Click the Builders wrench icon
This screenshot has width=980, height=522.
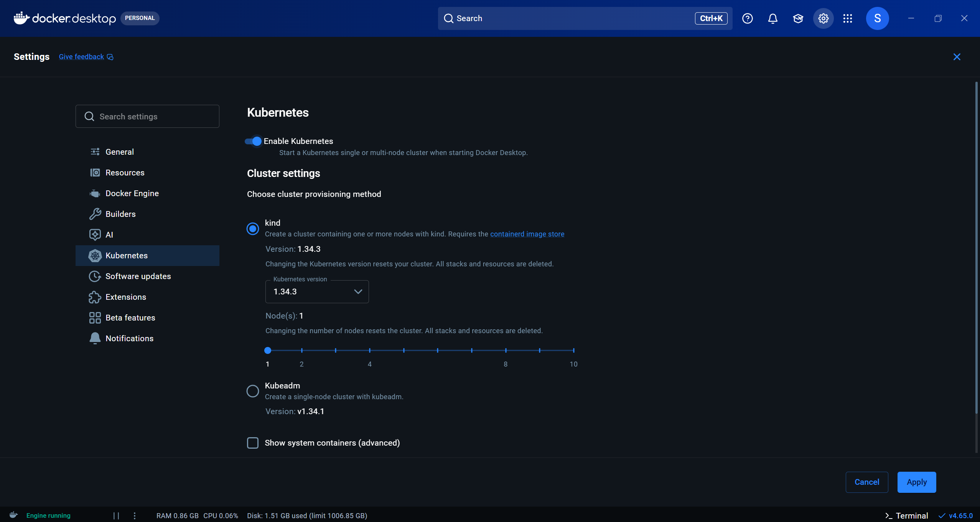click(95, 214)
